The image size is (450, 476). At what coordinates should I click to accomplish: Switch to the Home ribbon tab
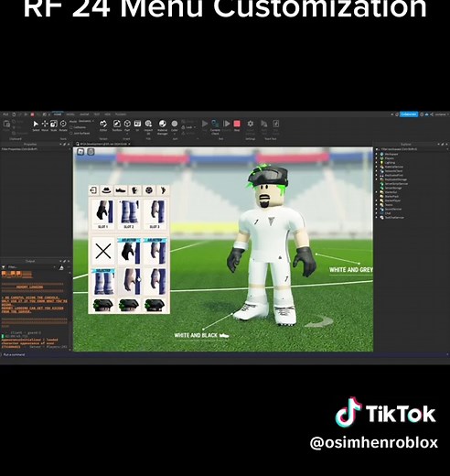[x=58, y=114]
